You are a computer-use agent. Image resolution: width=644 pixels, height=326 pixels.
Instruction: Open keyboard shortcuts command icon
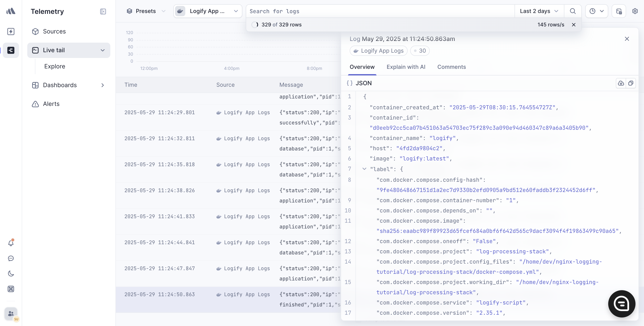pos(11,289)
